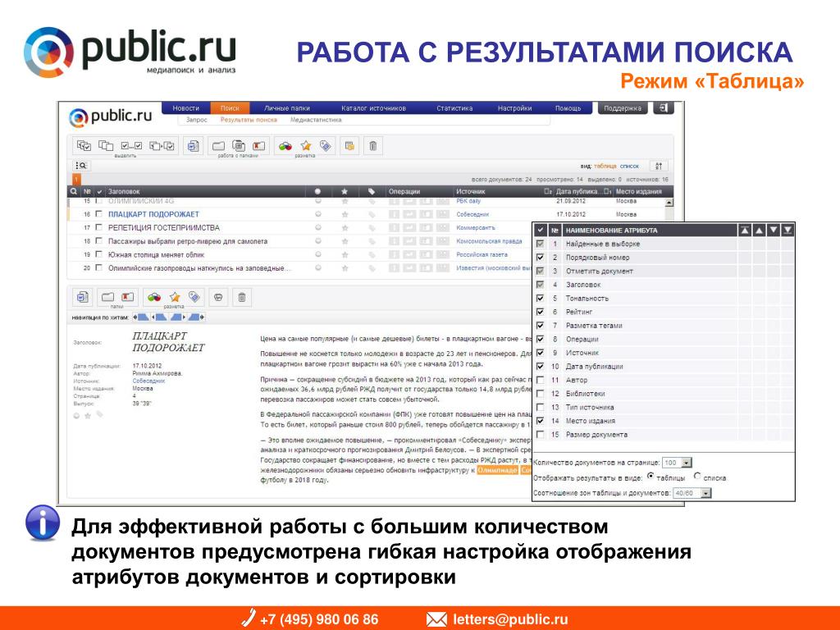Click the print icon in document toolbar
The image size is (840, 630).
(x=218, y=297)
